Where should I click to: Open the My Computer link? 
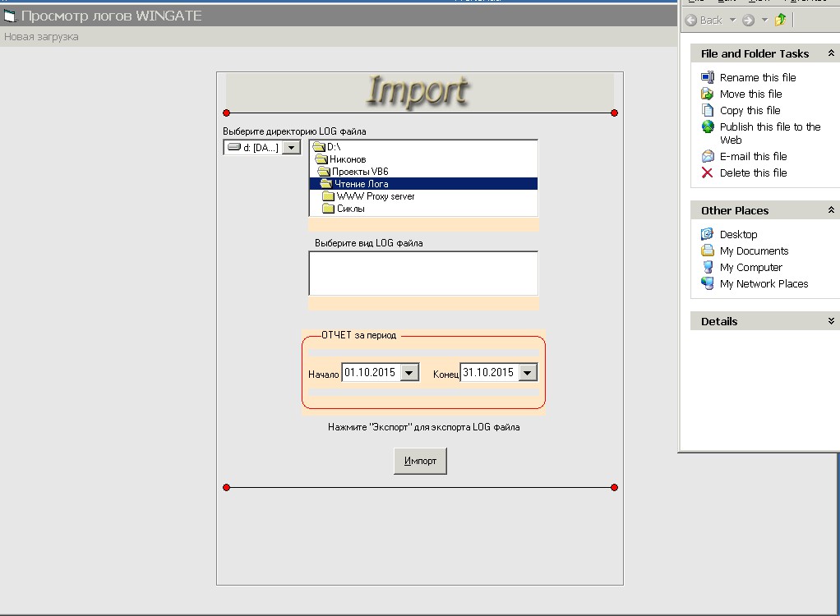tap(750, 268)
